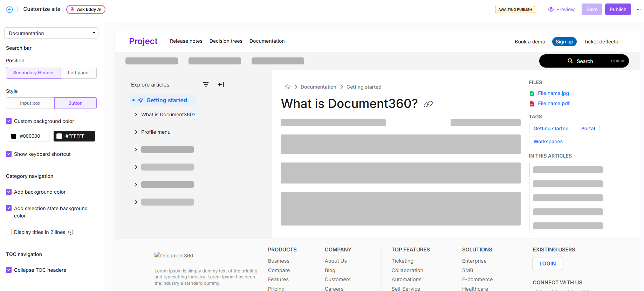Choose Button search style
This screenshot has width=644, height=291.
tap(75, 103)
